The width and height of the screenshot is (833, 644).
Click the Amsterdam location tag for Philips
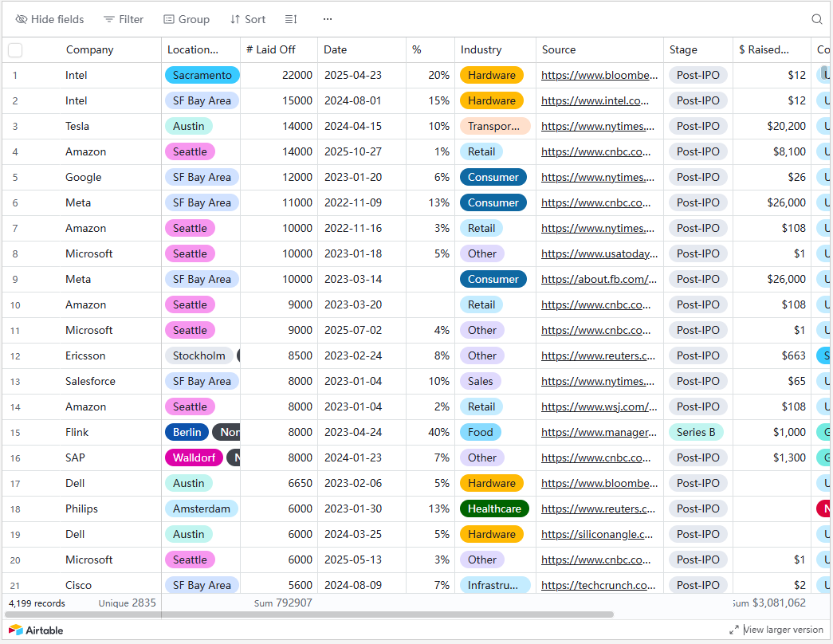pyautogui.click(x=202, y=509)
